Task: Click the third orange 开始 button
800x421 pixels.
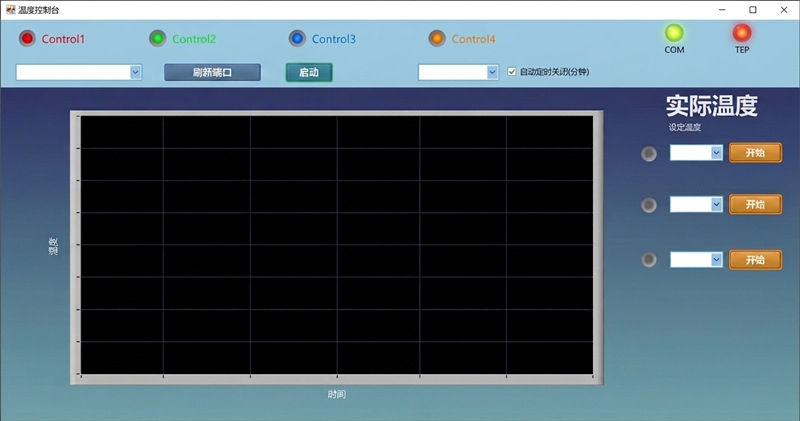Action: point(755,260)
